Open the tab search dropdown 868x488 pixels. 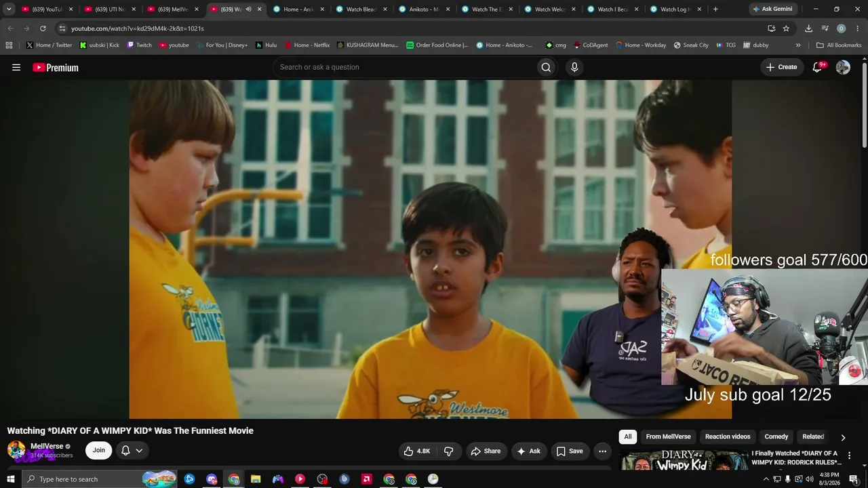pyautogui.click(x=9, y=9)
